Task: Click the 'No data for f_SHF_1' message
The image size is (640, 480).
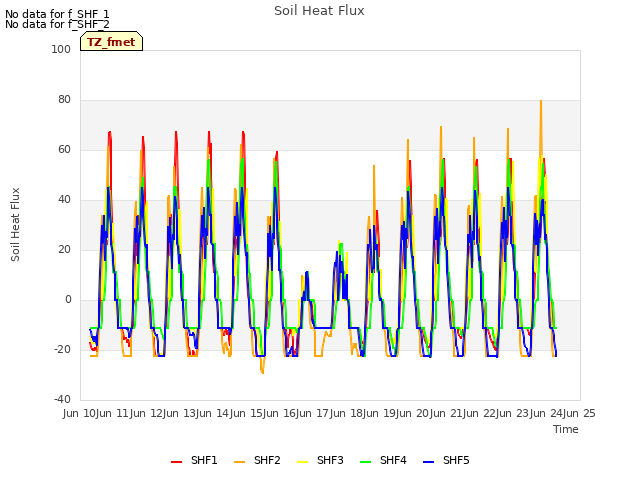Action: 57,14
